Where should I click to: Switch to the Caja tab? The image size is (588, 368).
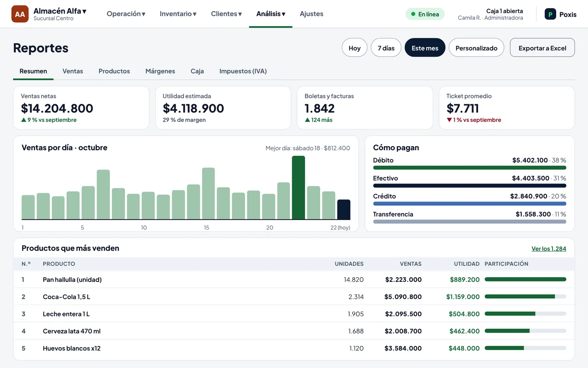point(197,71)
